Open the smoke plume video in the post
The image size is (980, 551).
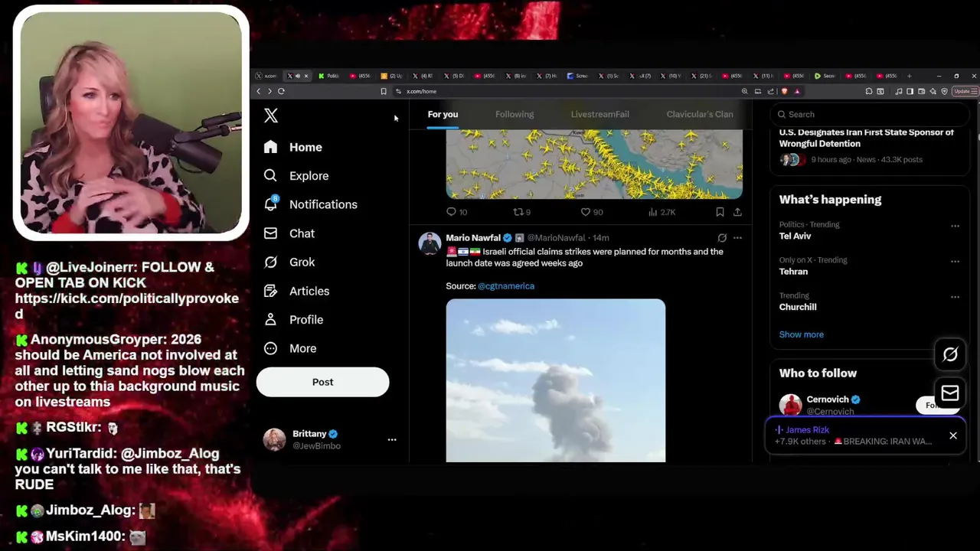coord(556,380)
